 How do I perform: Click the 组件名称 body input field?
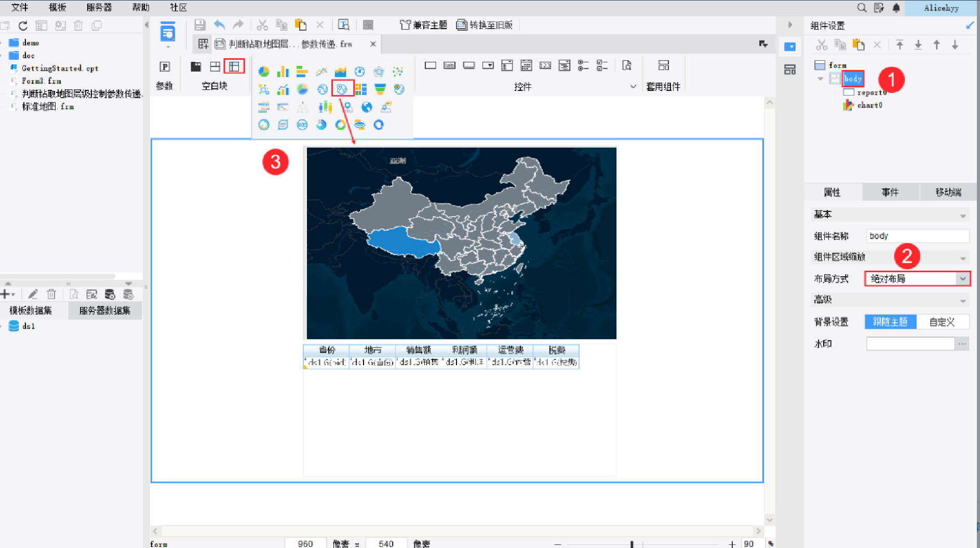[x=917, y=236]
